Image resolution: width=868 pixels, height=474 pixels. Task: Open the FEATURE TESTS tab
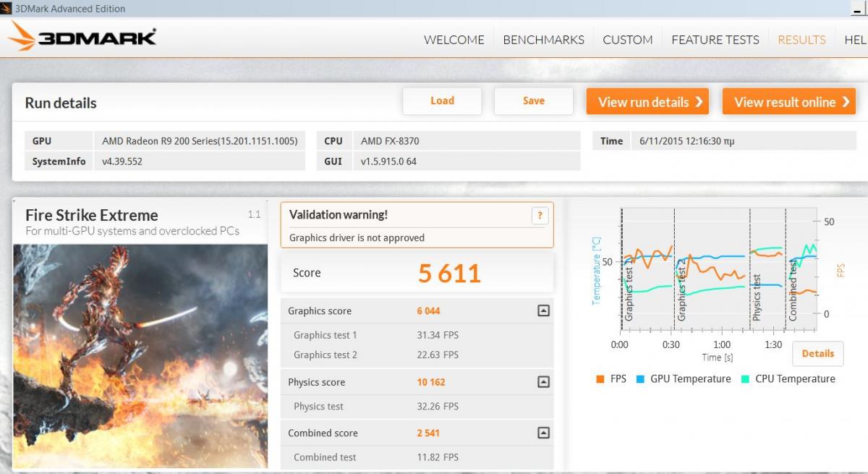pos(715,40)
